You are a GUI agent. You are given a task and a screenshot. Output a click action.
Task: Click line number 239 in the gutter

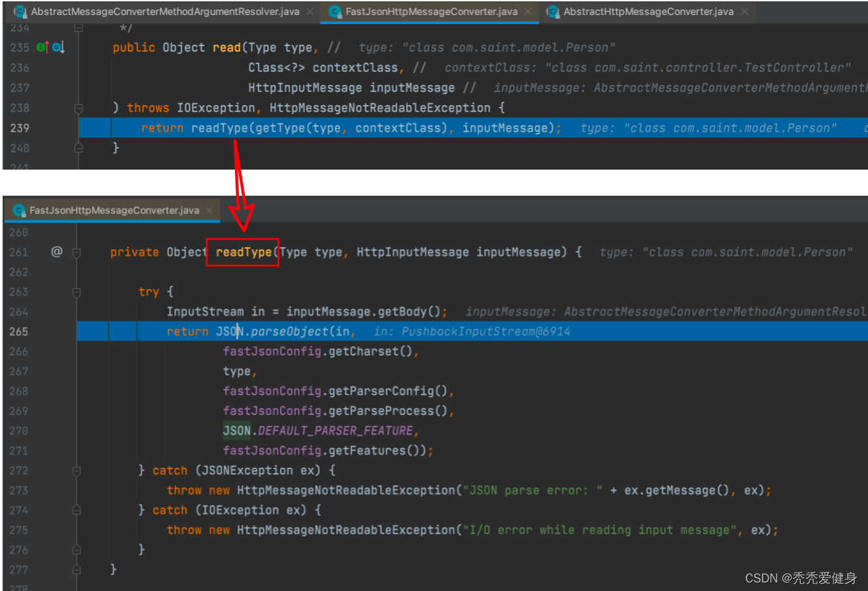coord(20,128)
